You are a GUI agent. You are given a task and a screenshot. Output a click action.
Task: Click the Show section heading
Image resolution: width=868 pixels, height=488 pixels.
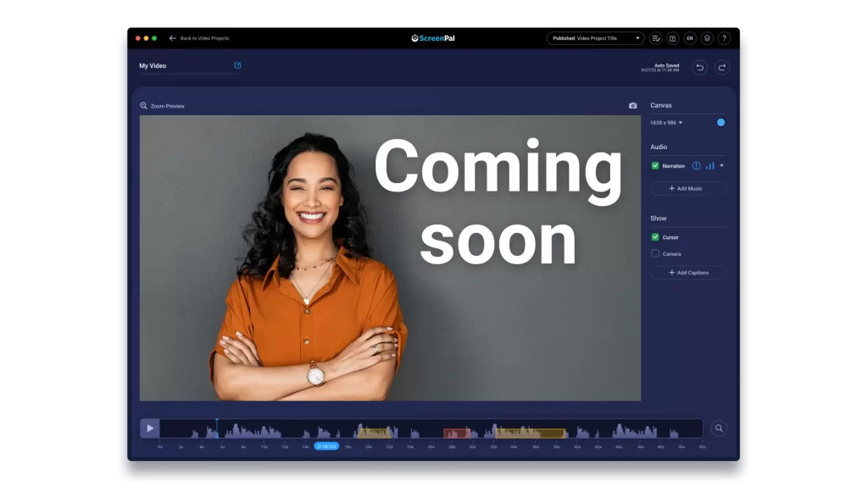click(x=658, y=218)
